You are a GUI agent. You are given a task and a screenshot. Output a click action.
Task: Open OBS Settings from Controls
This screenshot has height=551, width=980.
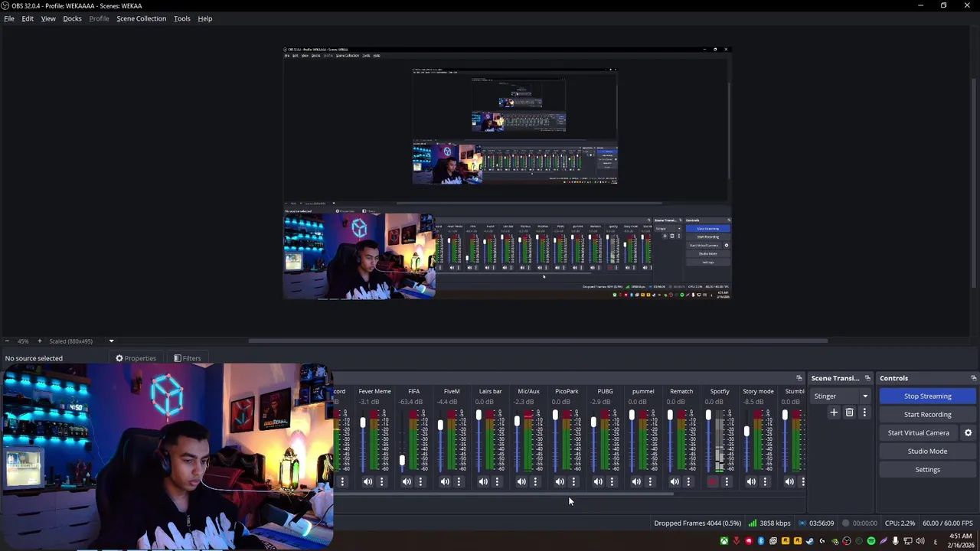[927, 470]
